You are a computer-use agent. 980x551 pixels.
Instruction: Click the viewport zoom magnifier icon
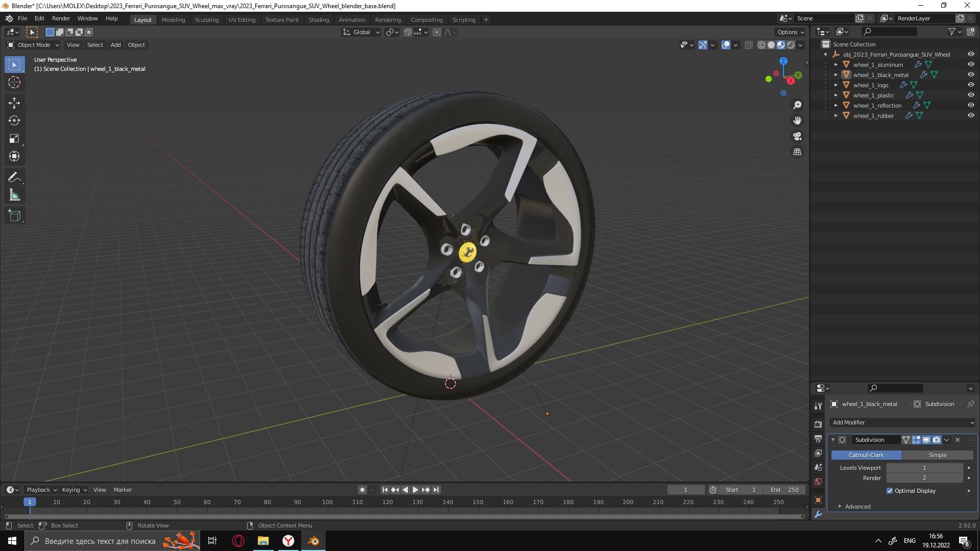(x=797, y=105)
